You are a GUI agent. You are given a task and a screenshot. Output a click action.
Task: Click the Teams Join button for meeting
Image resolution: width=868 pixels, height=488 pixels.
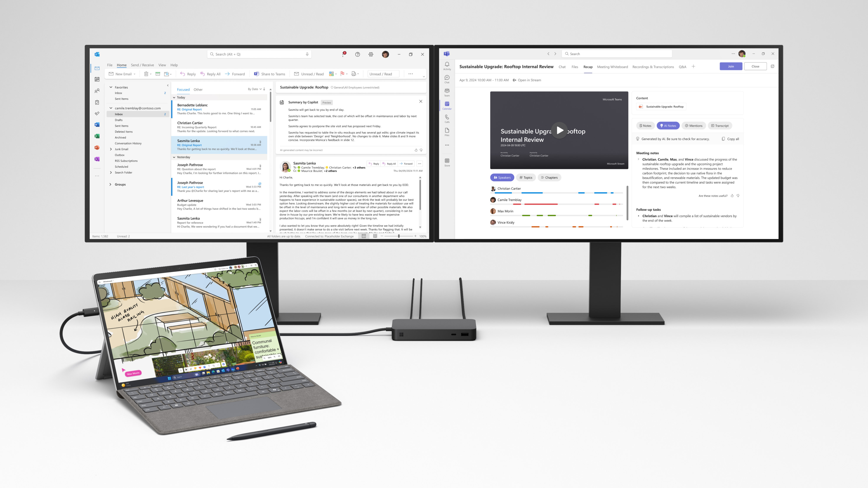tap(730, 66)
